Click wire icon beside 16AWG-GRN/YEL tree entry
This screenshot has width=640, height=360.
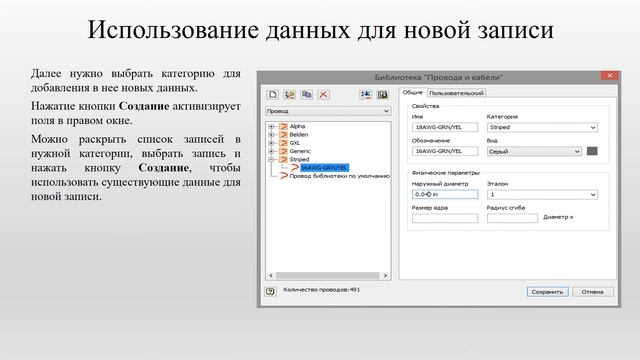[295, 167]
